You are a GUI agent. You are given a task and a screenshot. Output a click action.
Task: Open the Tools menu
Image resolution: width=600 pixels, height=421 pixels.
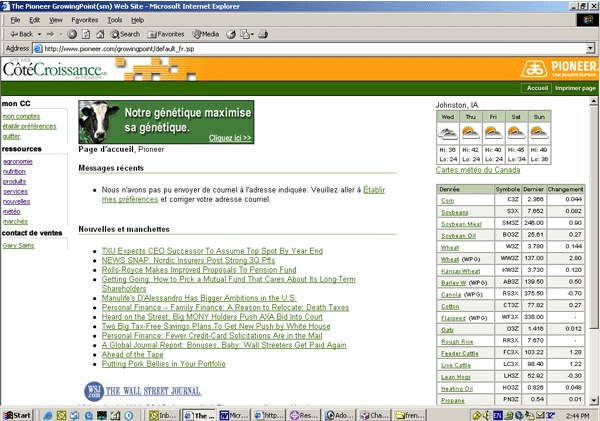coord(114,19)
